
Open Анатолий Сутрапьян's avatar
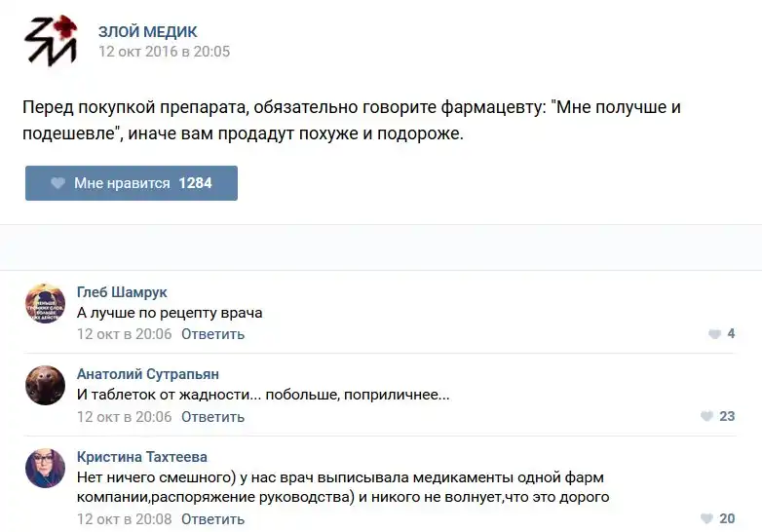point(45,386)
